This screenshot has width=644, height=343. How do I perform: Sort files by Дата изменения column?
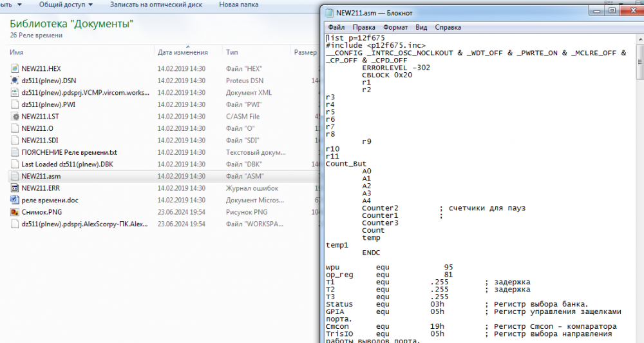[182, 52]
